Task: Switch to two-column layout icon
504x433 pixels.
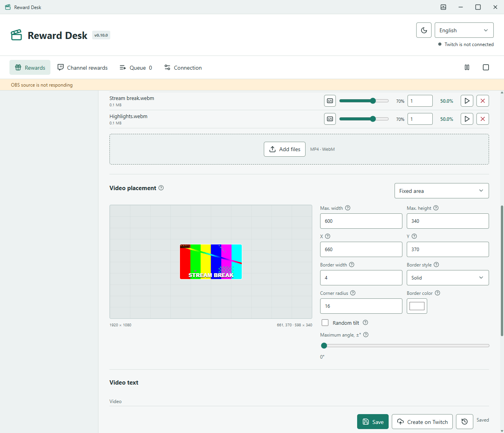Action: point(467,67)
